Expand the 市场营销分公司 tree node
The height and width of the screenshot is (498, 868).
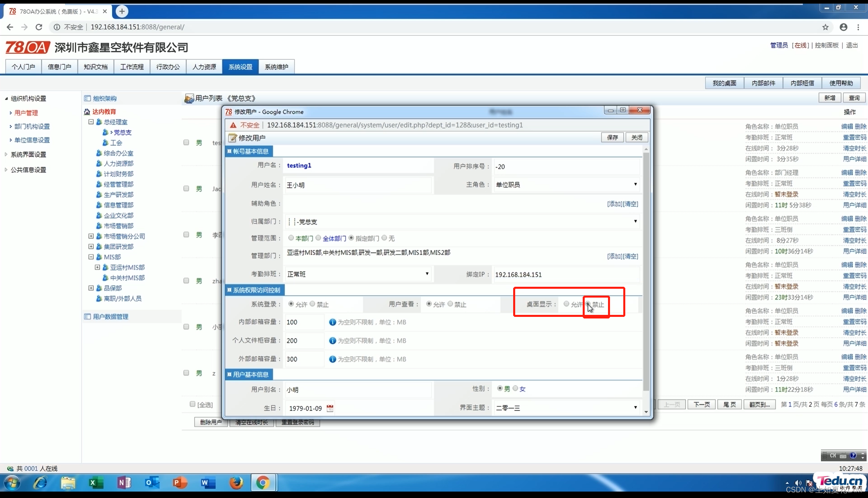tap(91, 236)
